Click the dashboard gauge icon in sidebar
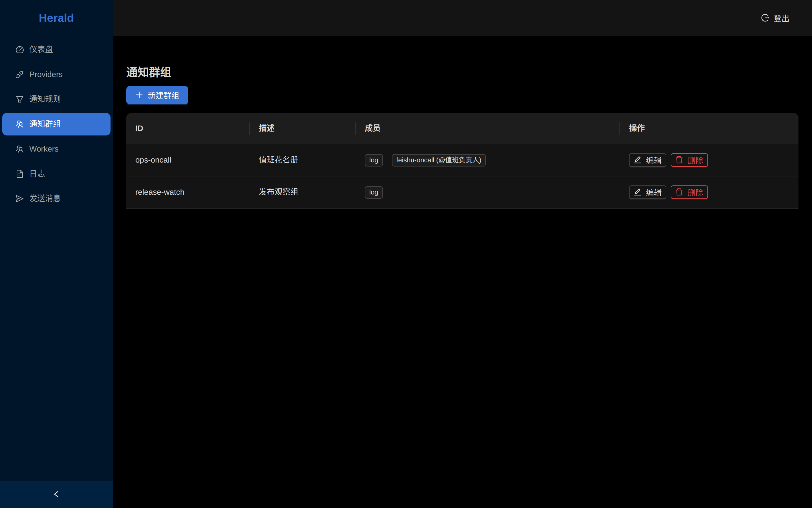The height and width of the screenshot is (508, 812). click(x=20, y=50)
